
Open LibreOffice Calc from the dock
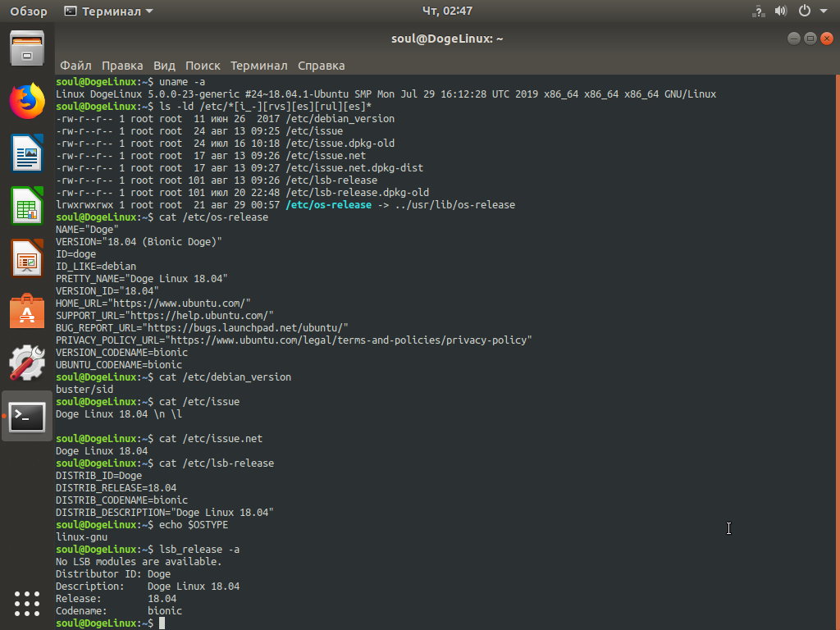point(27,206)
